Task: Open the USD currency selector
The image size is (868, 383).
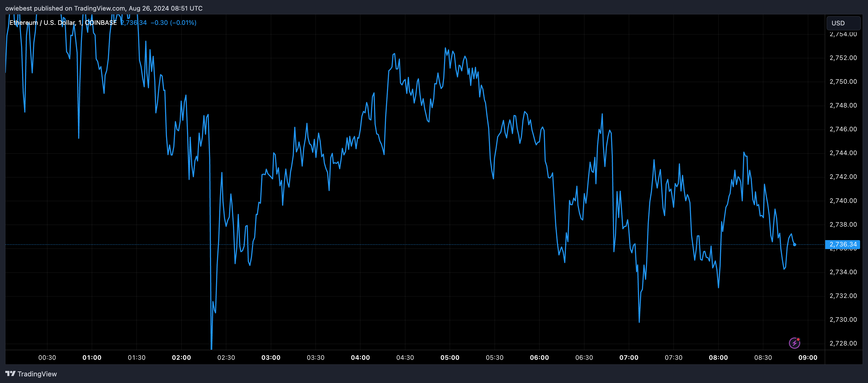Action: (843, 23)
